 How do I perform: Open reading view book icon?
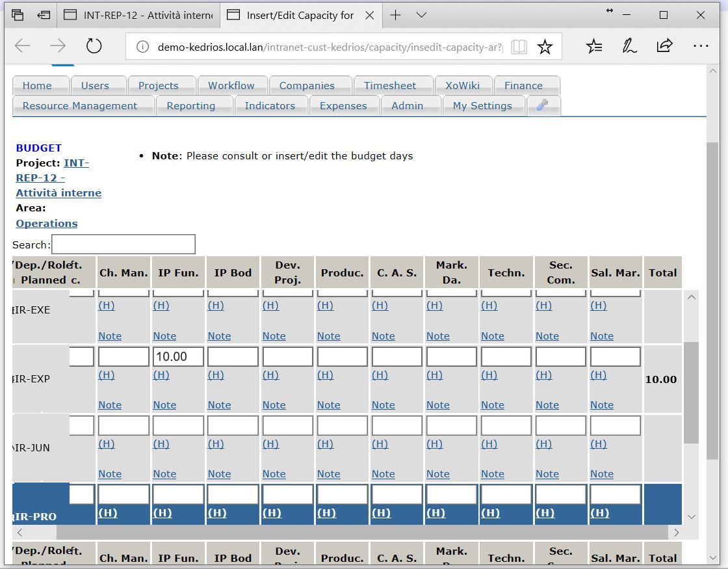(519, 47)
